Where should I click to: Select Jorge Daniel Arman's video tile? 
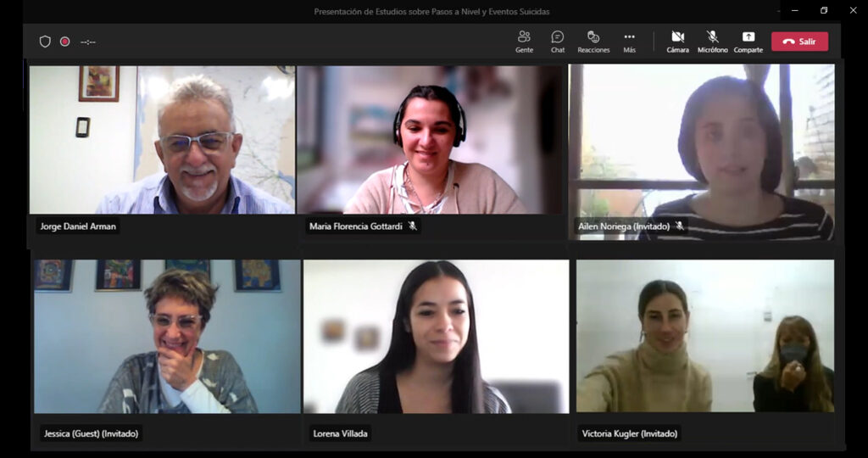coord(162,140)
